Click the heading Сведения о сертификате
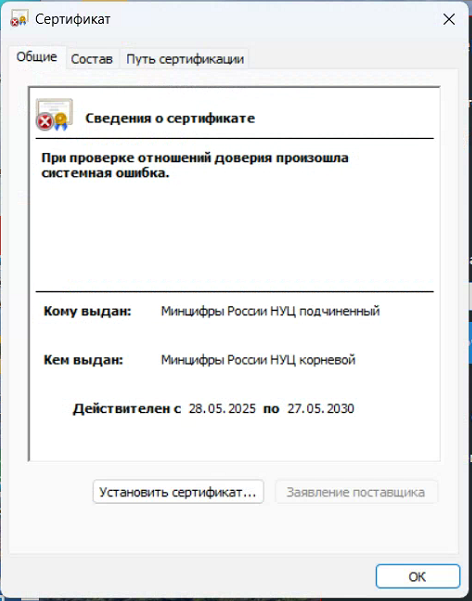472x601 pixels. coord(170,118)
